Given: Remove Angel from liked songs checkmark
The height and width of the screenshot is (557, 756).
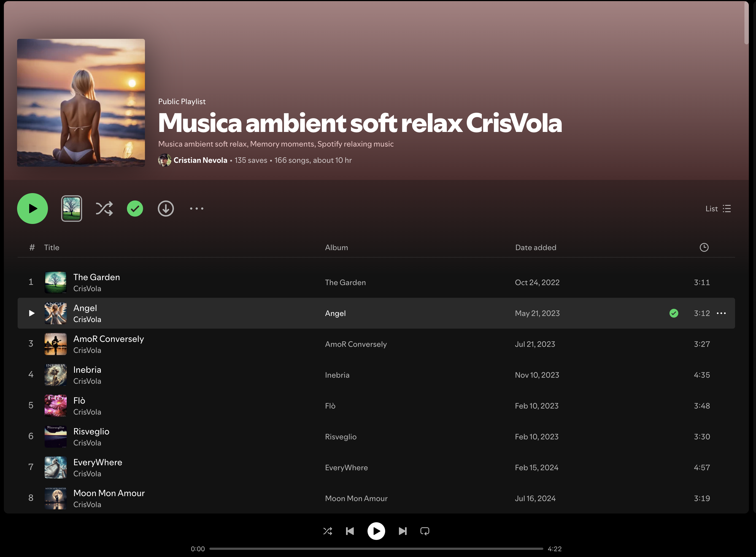Looking at the screenshot, I should [674, 313].
